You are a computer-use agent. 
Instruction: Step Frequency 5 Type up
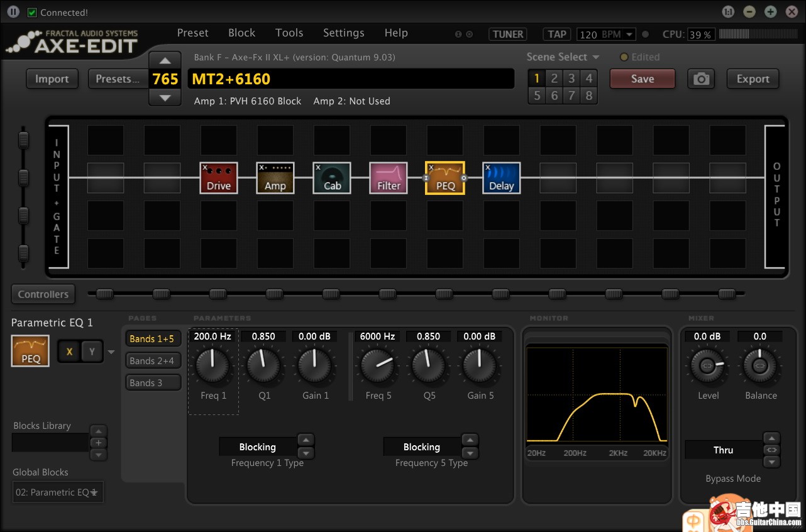pos(470,440)
